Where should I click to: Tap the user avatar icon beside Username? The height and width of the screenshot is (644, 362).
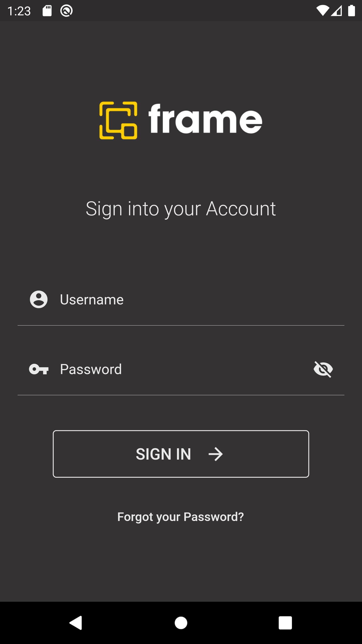(39, 299)
